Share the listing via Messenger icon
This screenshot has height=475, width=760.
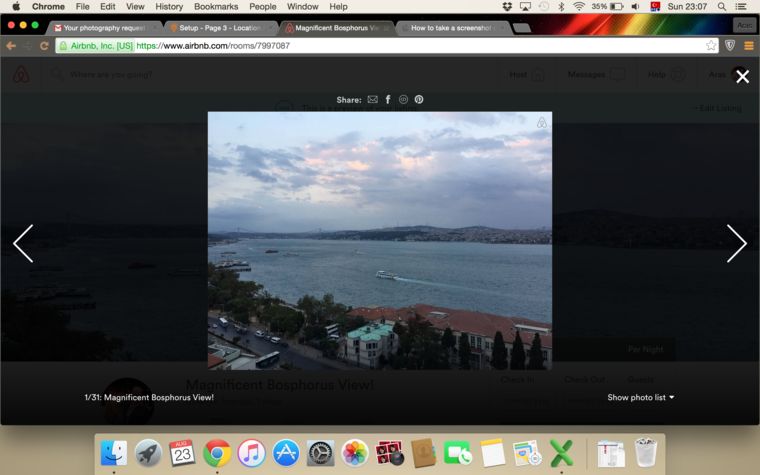pyautogui.click(x=403, y=100)
